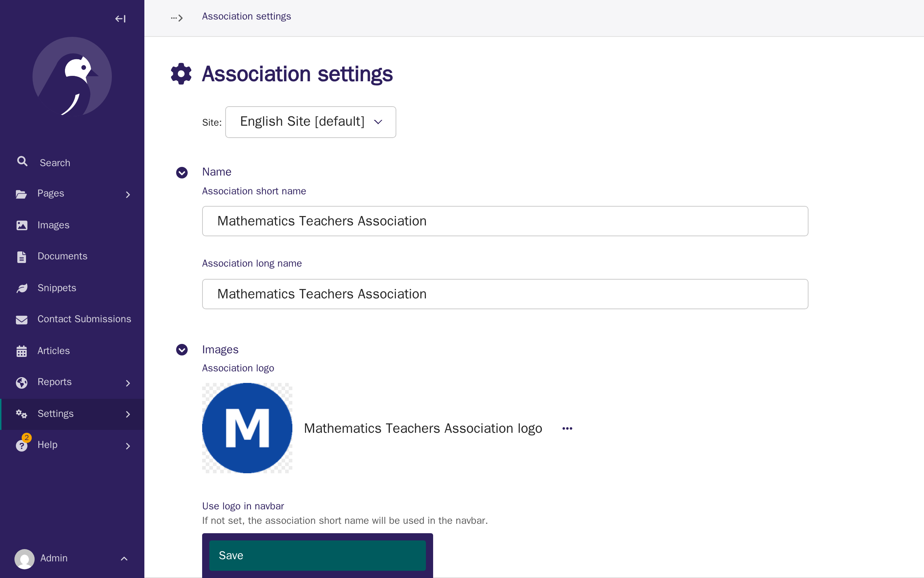Viewport: 924px width, 578px height.
Task: Click the Association settings breadcrumb link
Action: click(246, 17)
